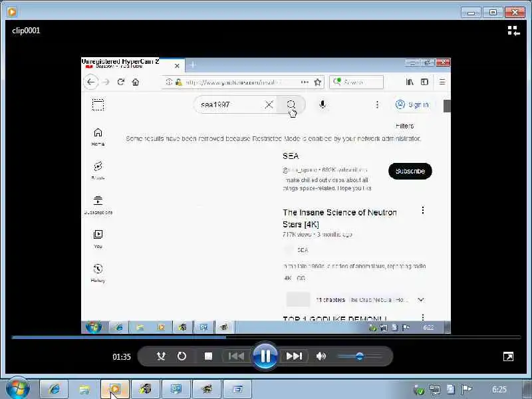The image size is (532, 399).
Task: Go to Home in YouTube sidebar
Action: click(98, 137)
